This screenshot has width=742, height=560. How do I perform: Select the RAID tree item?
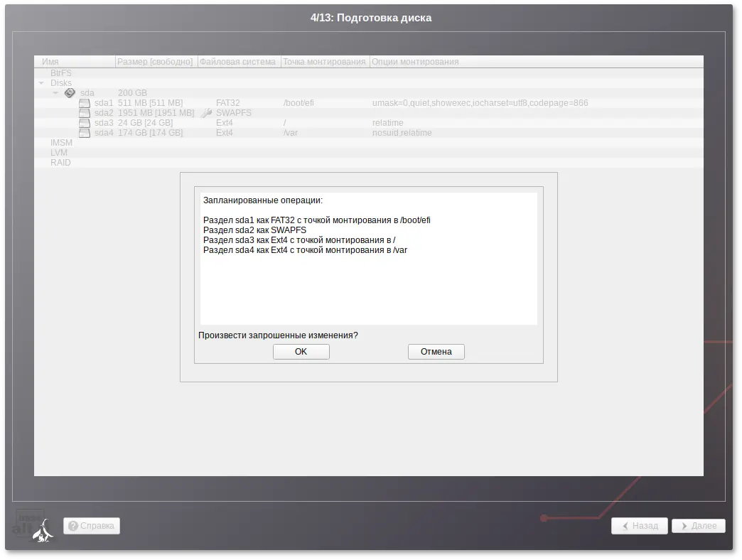pyautogui.click(x=60, y=162)
